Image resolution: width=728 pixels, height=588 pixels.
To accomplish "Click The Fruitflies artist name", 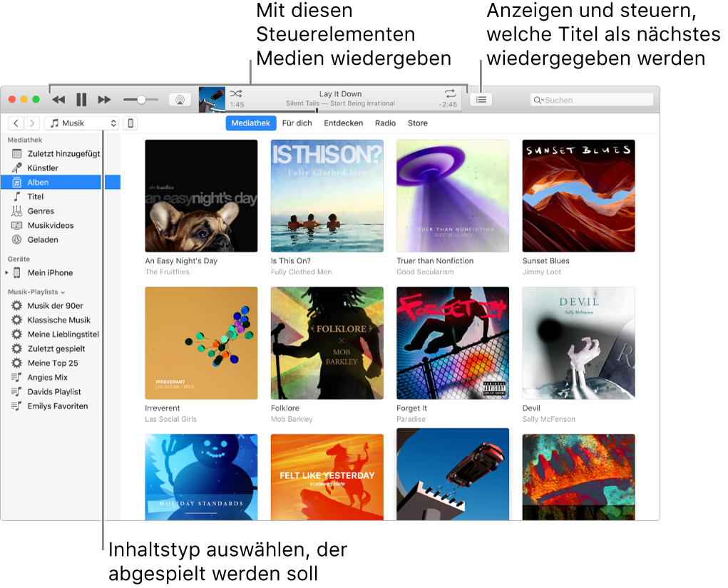I will point(167,272).
